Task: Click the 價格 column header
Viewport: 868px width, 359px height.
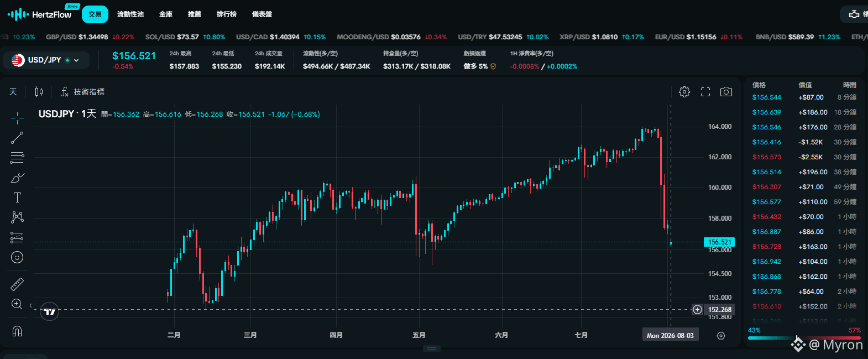Action: (x=759, y=85)
